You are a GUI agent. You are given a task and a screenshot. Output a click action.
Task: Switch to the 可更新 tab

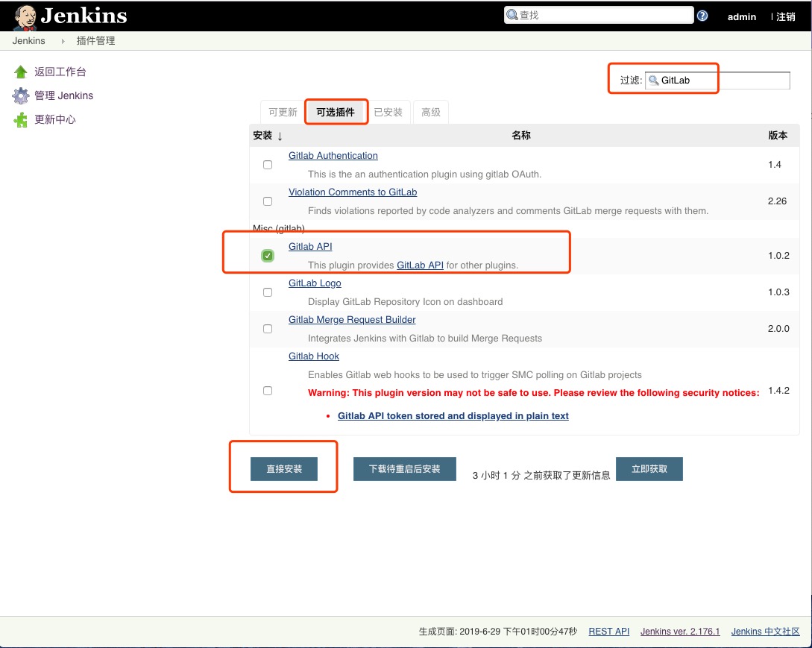pyautogui.click(x=283, y=112)
